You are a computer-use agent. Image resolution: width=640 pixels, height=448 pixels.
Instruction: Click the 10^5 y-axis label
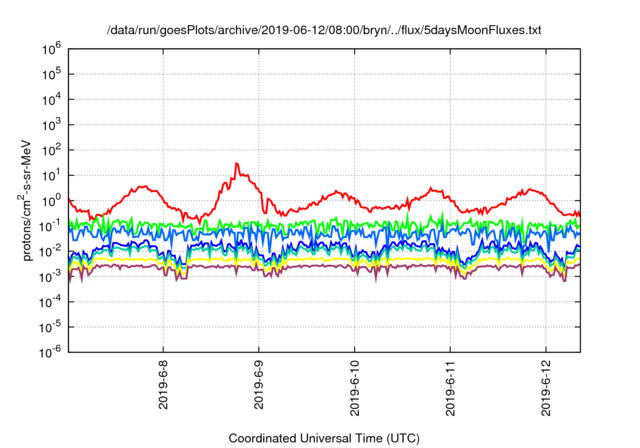[x=52, y=75]
